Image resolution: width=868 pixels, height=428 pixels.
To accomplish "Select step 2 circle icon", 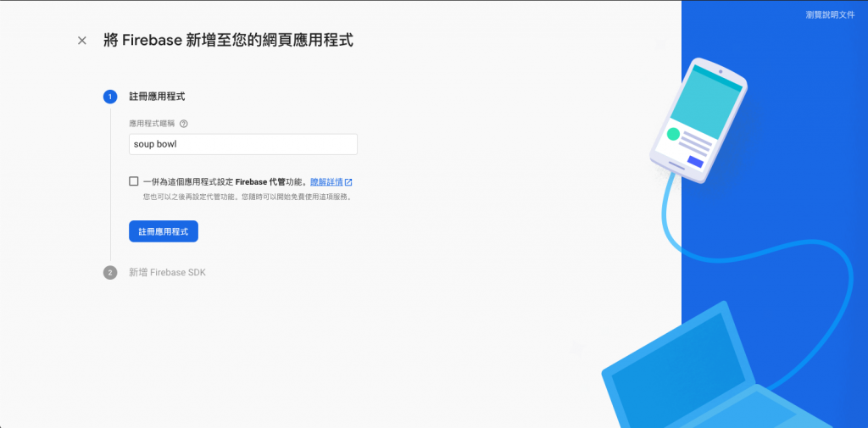I will click(110, 272).
